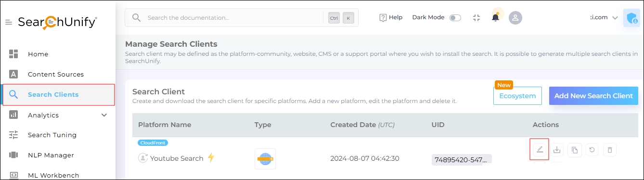Toggle Dark Mode switch
The height and width of the screenshot is (180, 644).
click(455, 18)
